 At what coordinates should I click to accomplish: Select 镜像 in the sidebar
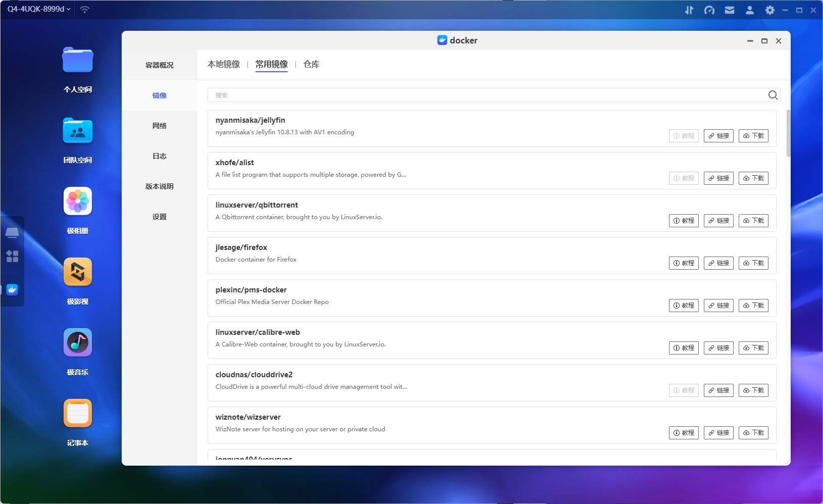160,95
